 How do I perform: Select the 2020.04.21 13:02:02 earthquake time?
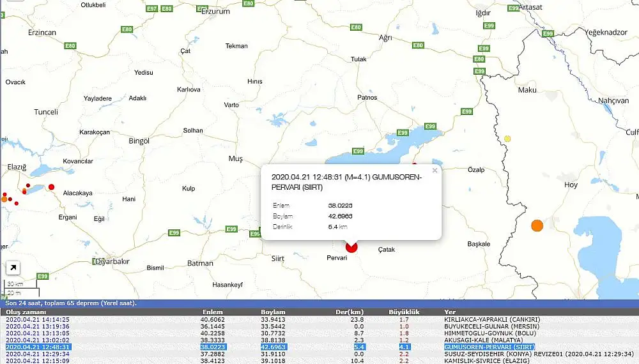[x=38, y=340]
